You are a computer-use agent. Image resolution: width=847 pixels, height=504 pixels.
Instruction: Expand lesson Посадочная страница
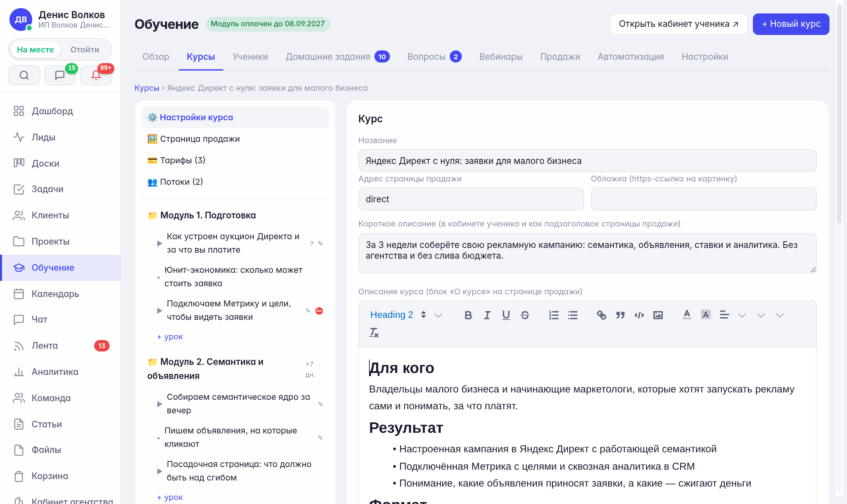coord(159,471)
